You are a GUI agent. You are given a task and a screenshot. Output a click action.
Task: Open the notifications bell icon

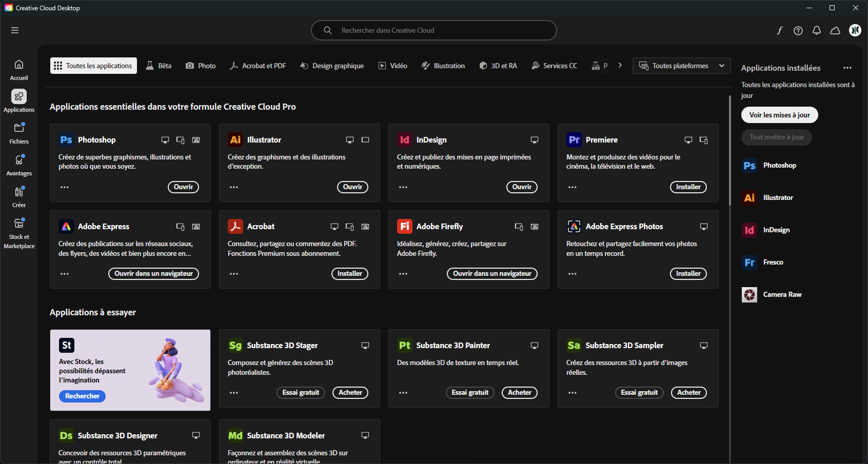point(817,30)
